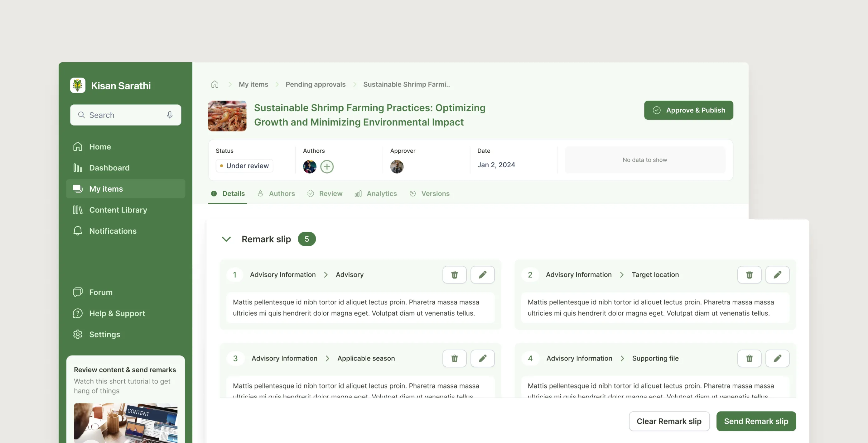The height and width of the screenshot is (443, 868).
Task: Click chevron before Target location in remark 2
Action: click(x=621, y=275)
